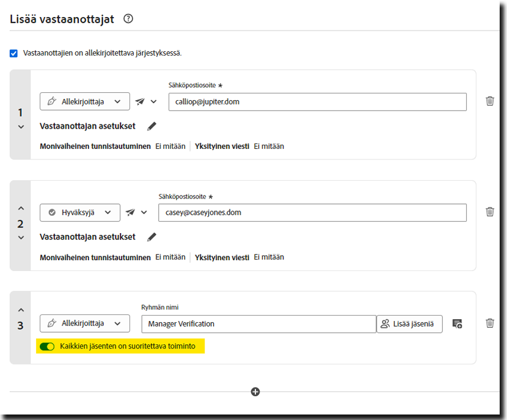This screenshot has height=420, width=507.
Task: Toggle 'Kaikkien jäsenten on suoritettava toiminto' switch
Action: point(47,347)
